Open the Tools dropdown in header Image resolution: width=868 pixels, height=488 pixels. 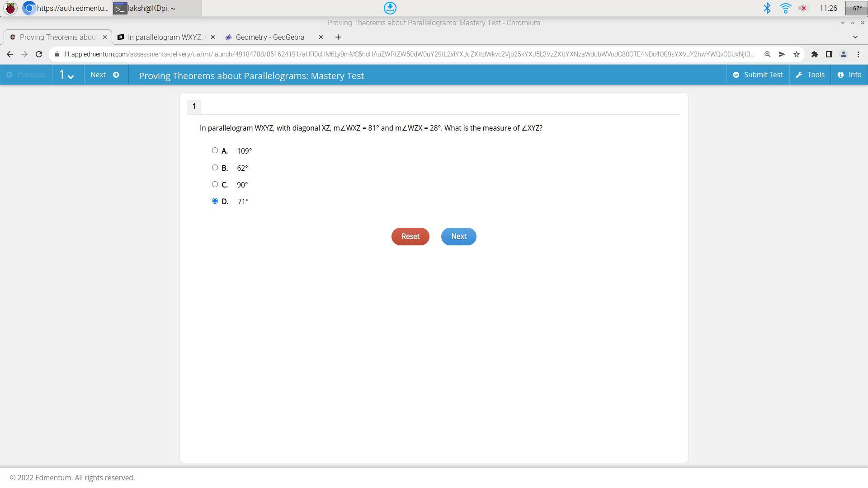(x=810, y=75)
